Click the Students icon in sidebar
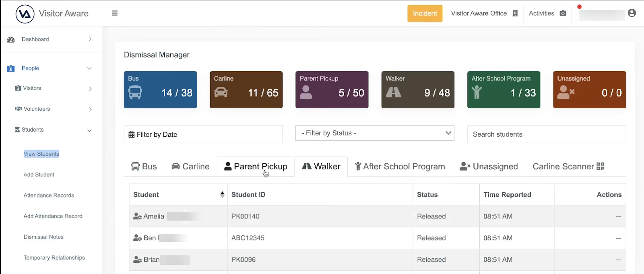The image size is (644, 274). pyautogui.click(x=17, y=130)
